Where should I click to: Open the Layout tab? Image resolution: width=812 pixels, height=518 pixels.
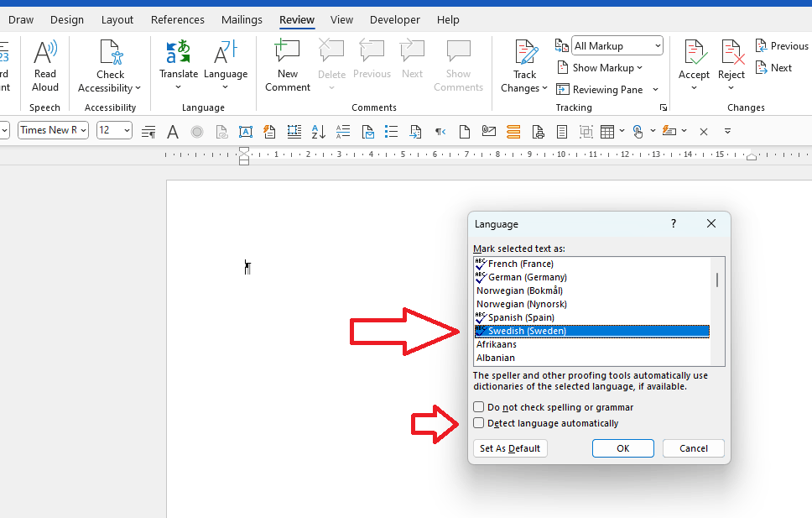pyautogui.click(x=117, y=19)
